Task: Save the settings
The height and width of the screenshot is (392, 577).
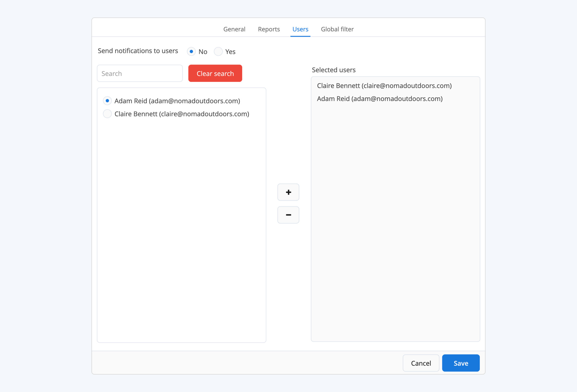Action: click(x=461, y=363)
